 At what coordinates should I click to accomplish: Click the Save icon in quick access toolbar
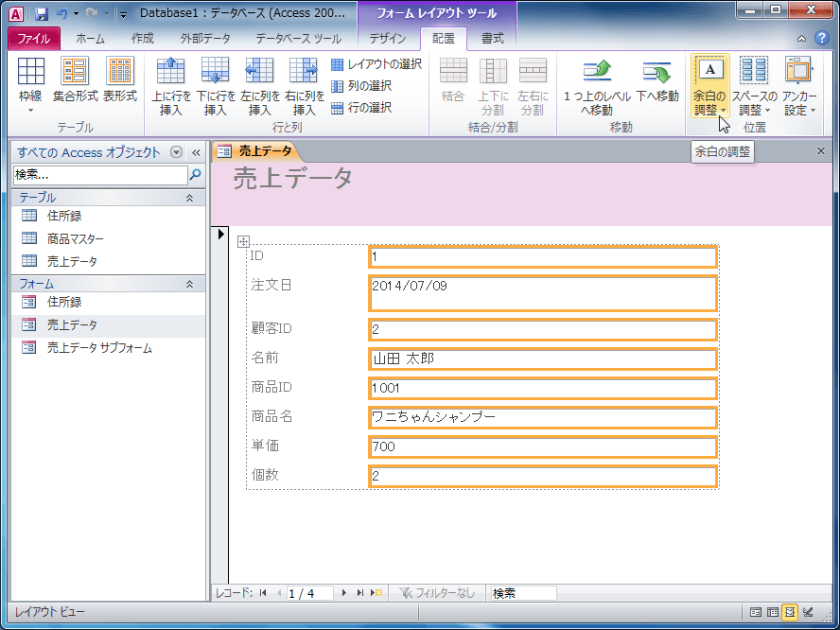coord(42,13)
